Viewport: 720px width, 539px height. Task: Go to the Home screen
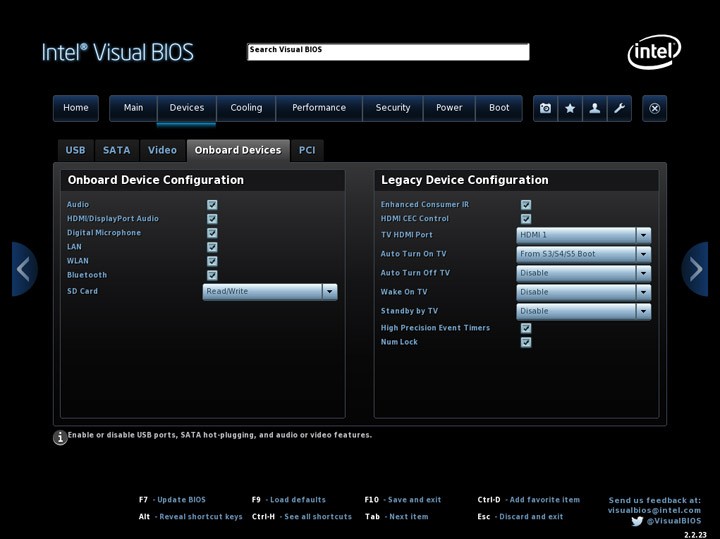click(76, 108)
